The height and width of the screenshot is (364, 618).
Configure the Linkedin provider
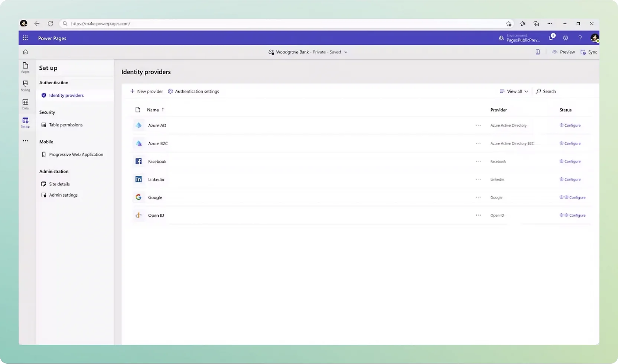pos(570,179)
